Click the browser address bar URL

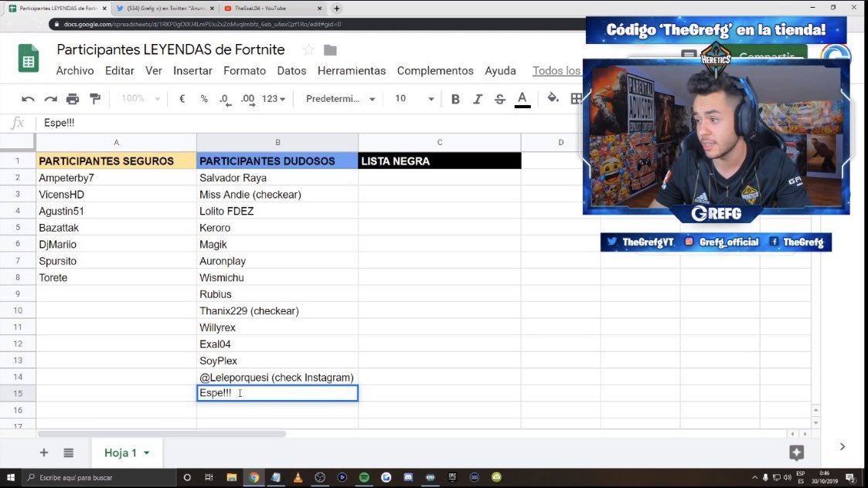202,25
